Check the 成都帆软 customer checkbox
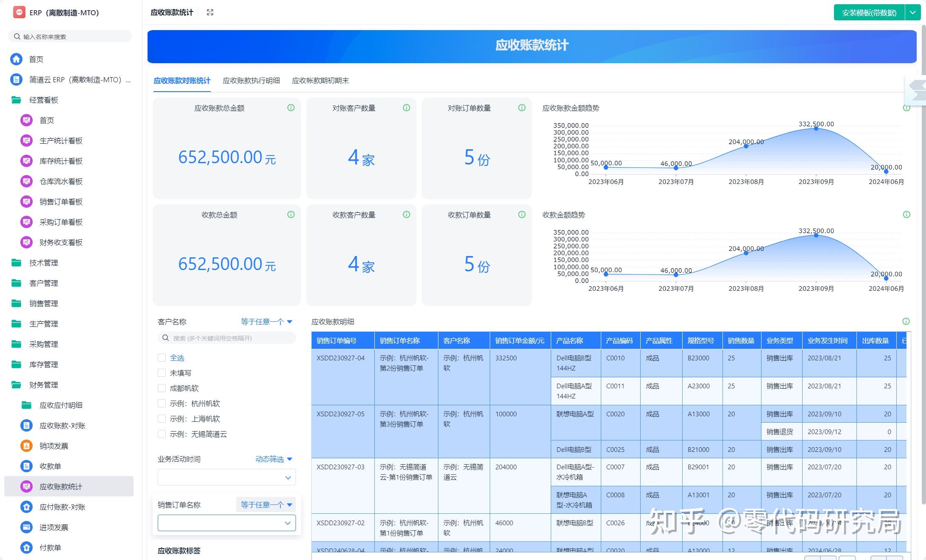This screenshot has height=560, width=926. tap(162, 388)
